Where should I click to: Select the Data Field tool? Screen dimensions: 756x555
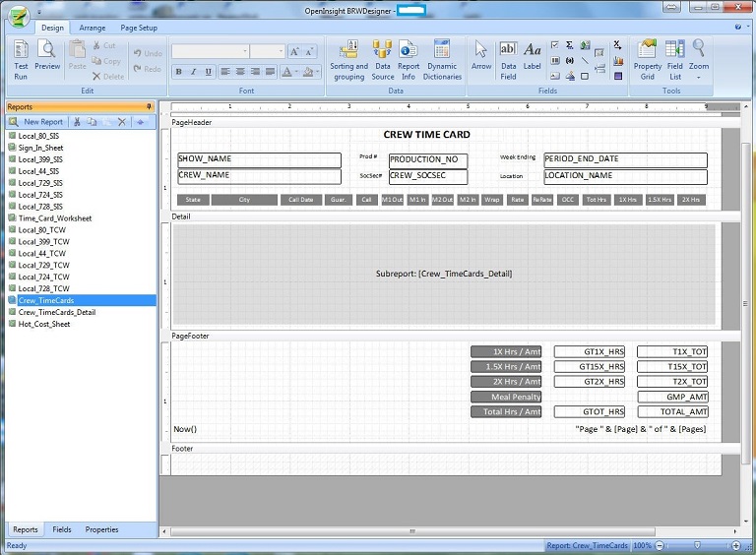[x=508, y=60]
